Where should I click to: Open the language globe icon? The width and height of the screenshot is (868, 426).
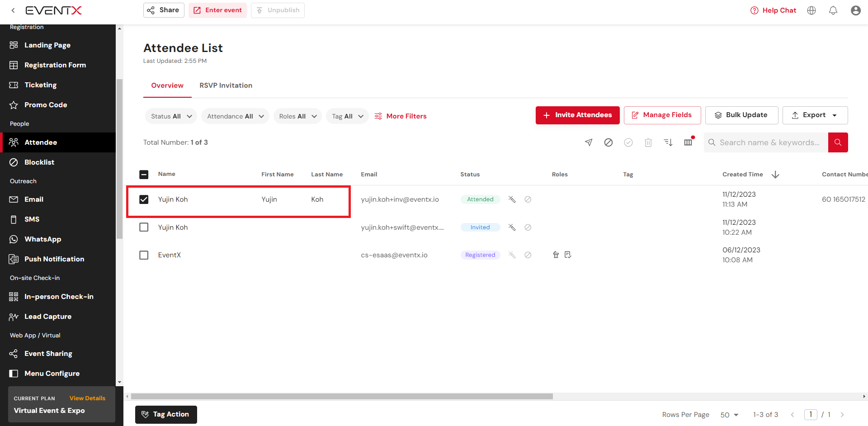point(811,10)
